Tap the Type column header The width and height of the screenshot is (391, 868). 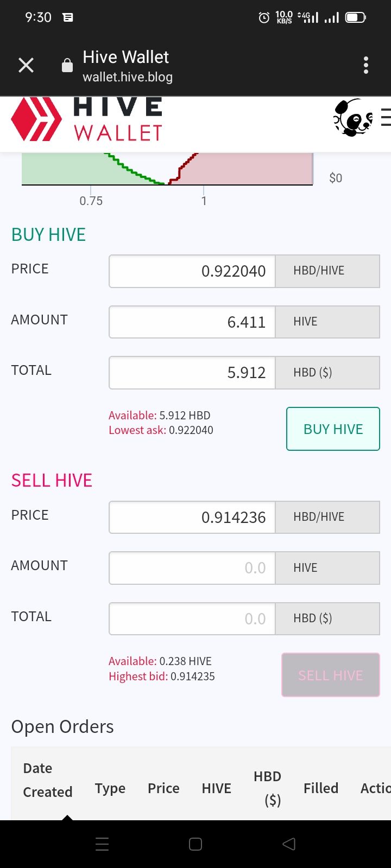tap(110, 789)
